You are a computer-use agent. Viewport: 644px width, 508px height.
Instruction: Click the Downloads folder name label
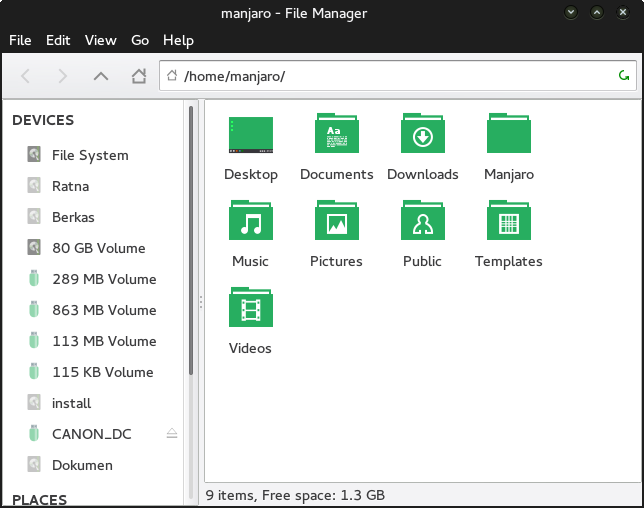[423, 174]
